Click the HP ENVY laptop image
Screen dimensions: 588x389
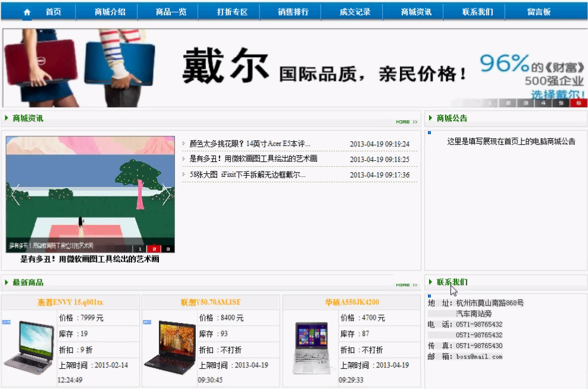29,348
